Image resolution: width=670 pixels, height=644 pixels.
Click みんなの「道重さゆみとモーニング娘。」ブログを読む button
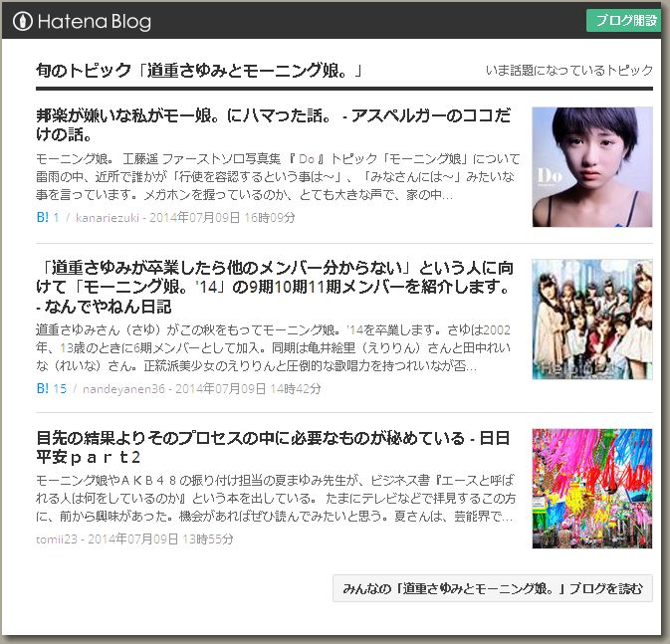493,588
